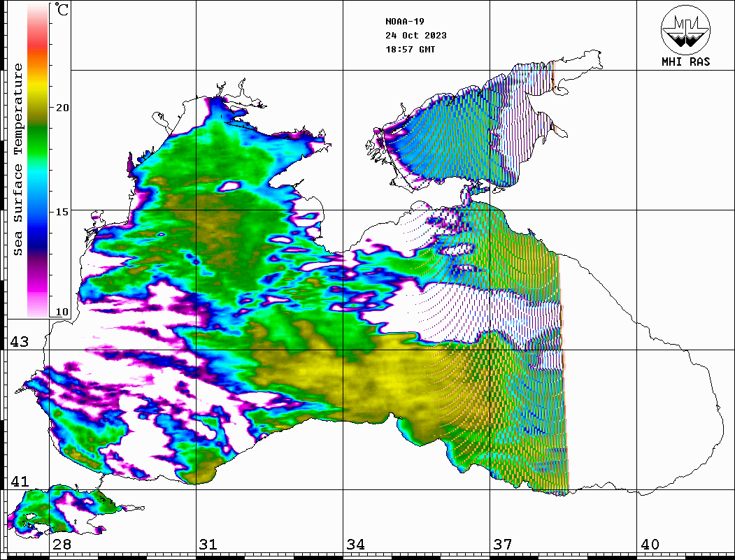Click the latitude label 43

point(20,342)
